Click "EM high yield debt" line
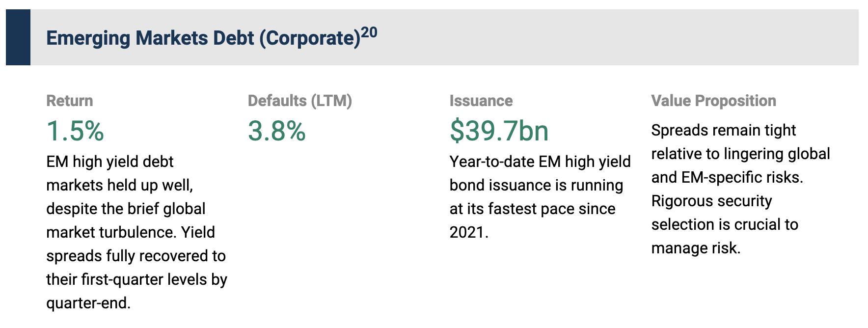This screenshot has height=328, width=868. click(110, 162)
